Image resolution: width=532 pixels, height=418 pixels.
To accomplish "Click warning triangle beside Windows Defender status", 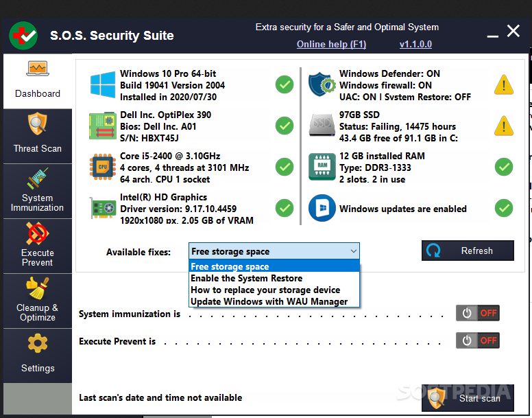I will [x=504, y=84].
